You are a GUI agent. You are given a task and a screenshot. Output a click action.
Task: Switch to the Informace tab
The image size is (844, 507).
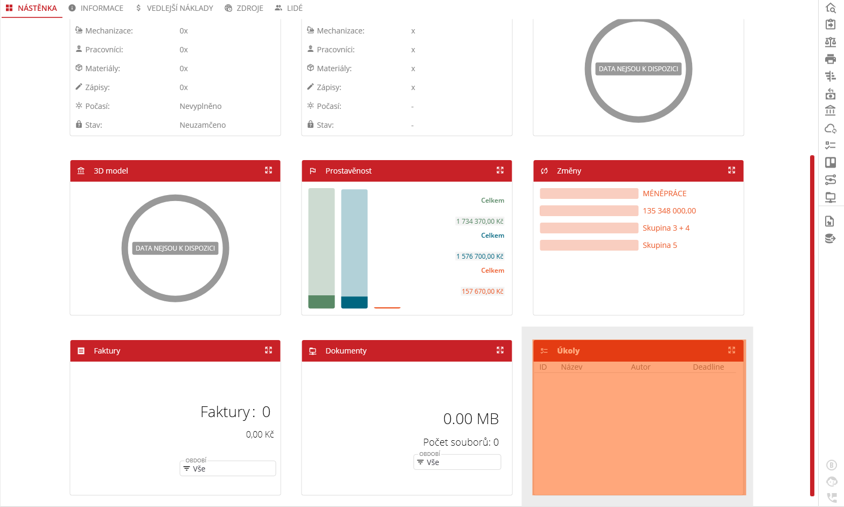pyautogui.click(x=96, y=8)
